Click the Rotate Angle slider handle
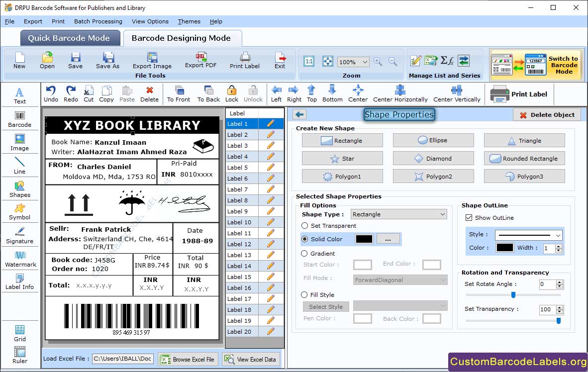This screenshot has width=588, height=372. (x=513, y=295)
